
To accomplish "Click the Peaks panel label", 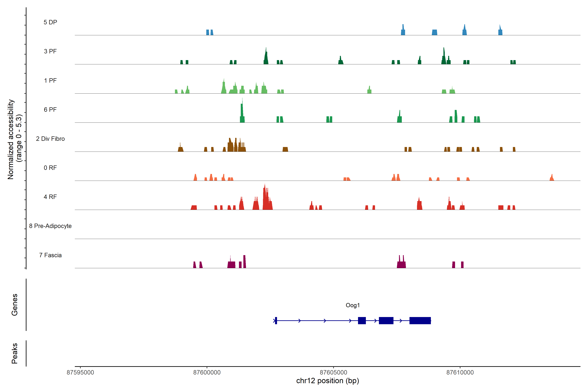I will (x=15, y=353).
